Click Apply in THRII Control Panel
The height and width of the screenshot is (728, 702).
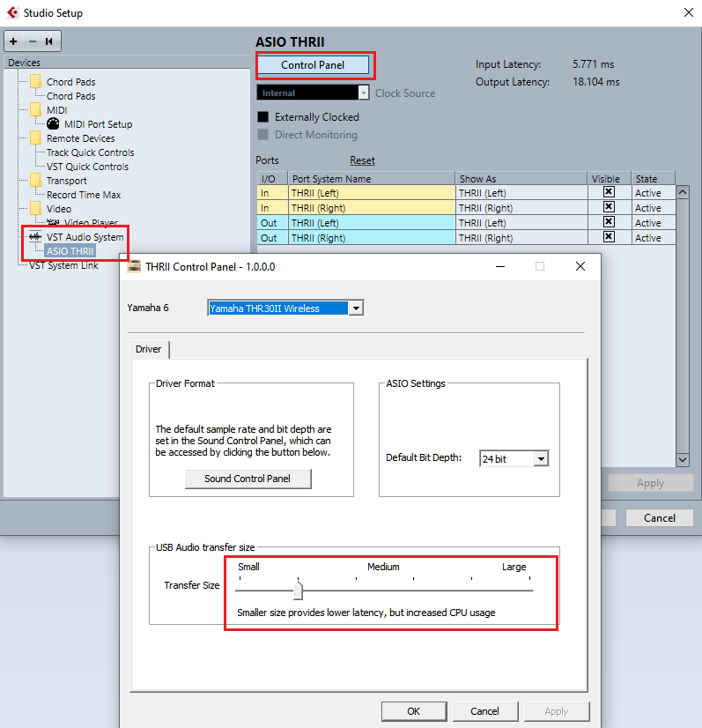(557, 711)
